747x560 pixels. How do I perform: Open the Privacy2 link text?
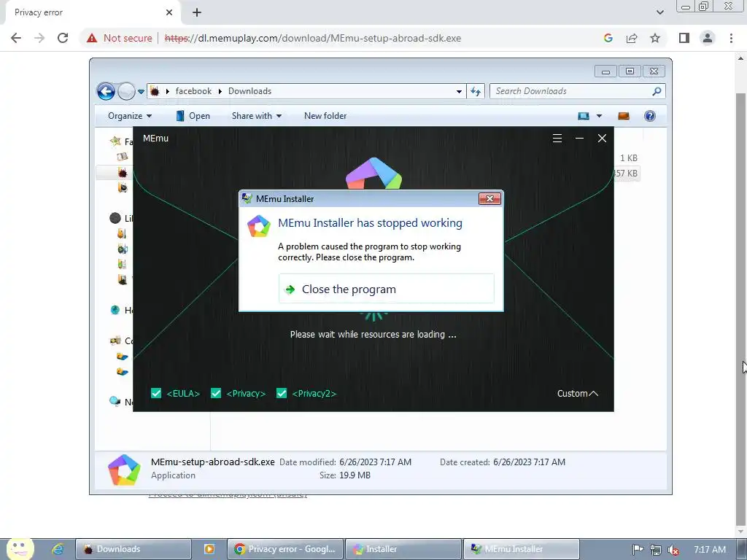[314, 393]
